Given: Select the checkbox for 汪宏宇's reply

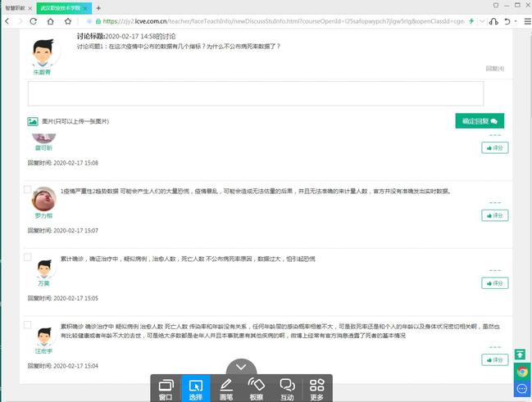Looking at the screenshot, I should [x=28, y=324].
